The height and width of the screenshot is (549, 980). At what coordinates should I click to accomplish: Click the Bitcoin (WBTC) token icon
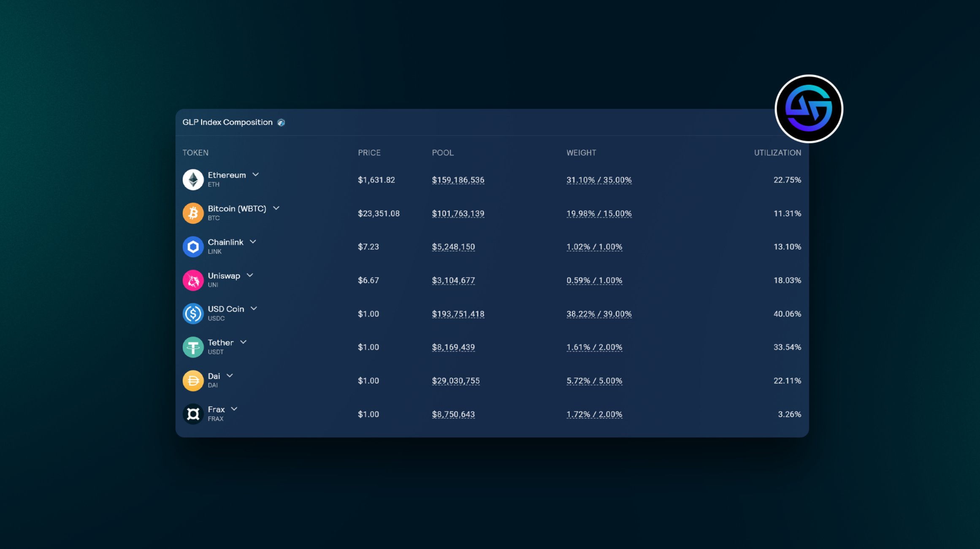(x=193, y=213)
